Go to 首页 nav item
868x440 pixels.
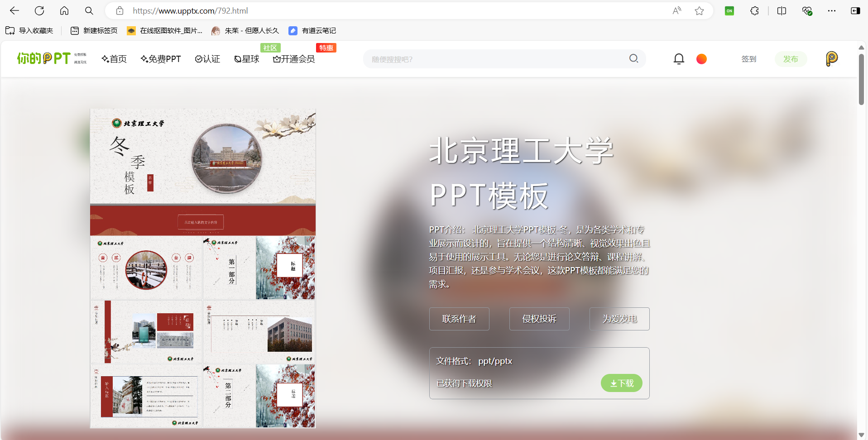click(114, 59)
